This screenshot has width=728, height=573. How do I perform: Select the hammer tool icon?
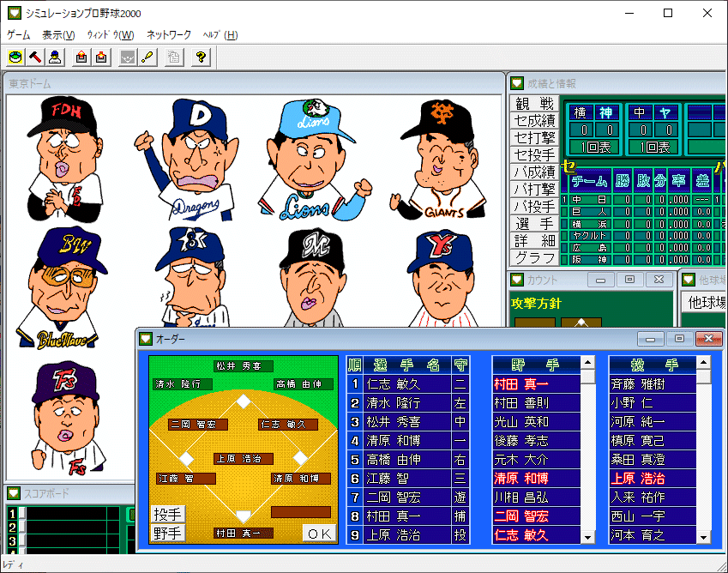pyautogui.click(x=35, y=57)
